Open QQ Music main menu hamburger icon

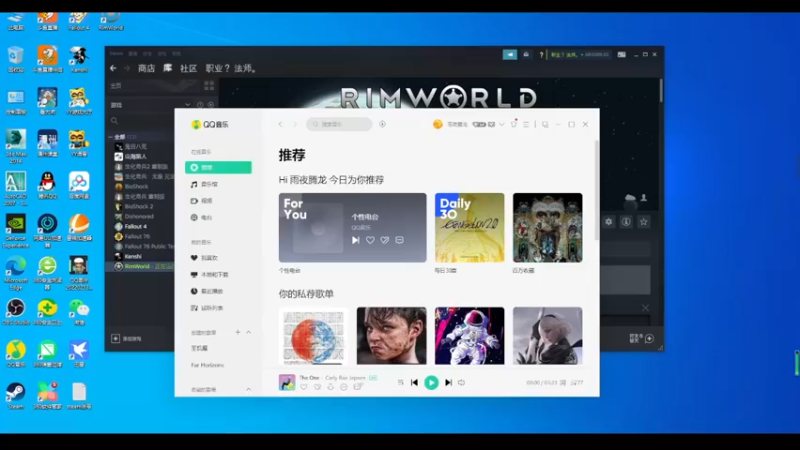point(526,124)
